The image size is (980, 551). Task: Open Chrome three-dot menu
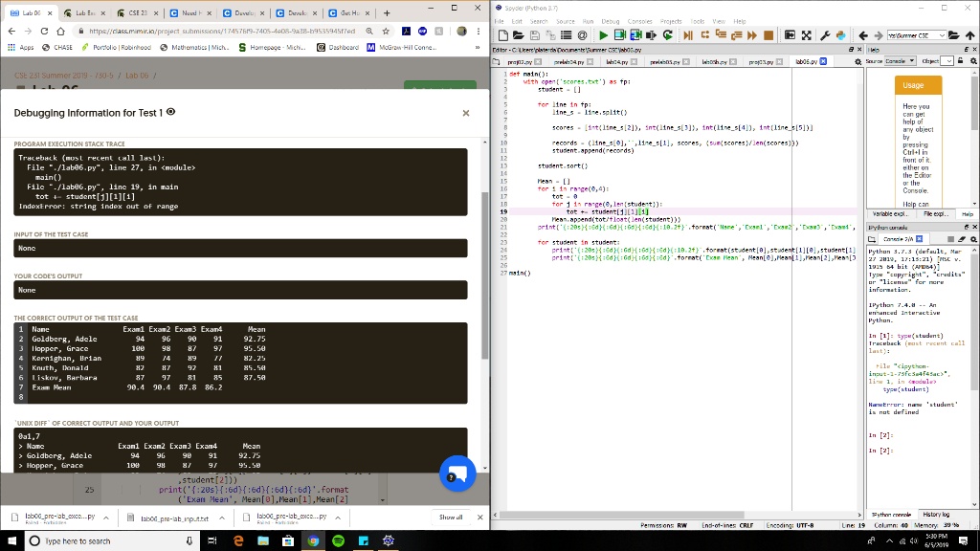479,31
